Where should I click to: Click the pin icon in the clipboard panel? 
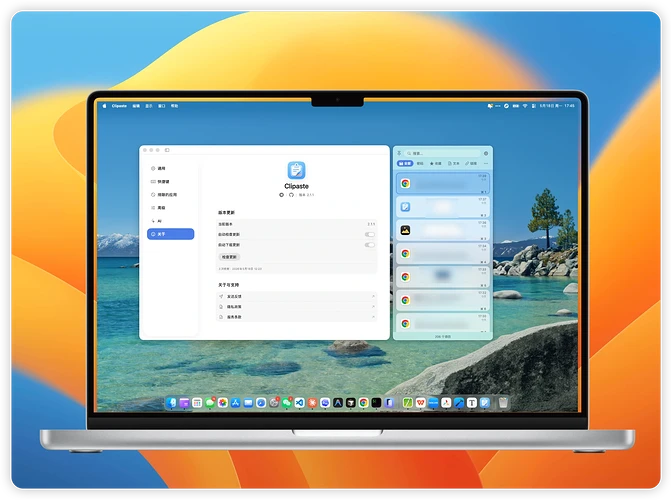399,153
